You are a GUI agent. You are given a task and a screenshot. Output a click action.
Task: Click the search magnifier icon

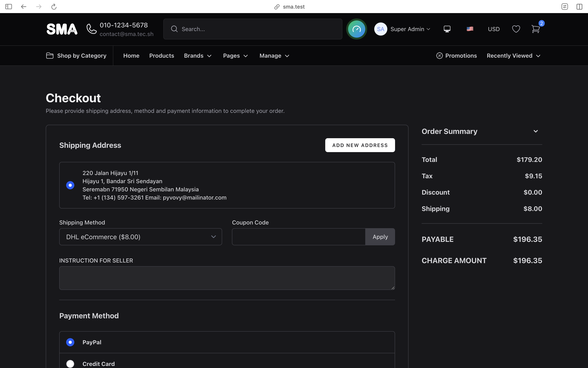(x=174, y=29)
